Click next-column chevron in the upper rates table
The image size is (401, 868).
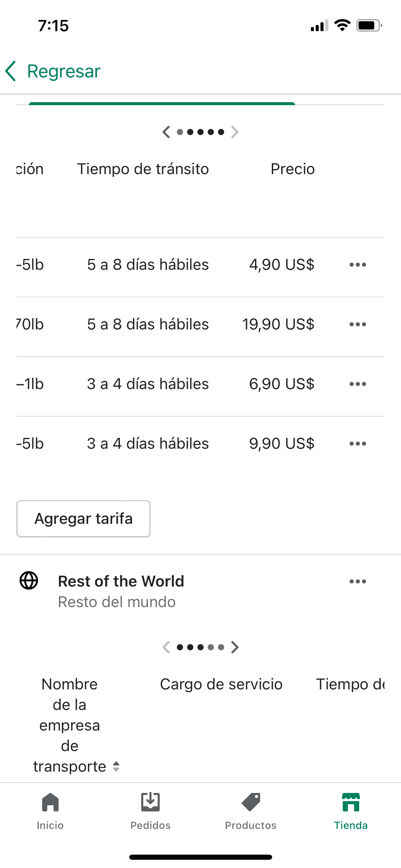[x=235, y=132]
